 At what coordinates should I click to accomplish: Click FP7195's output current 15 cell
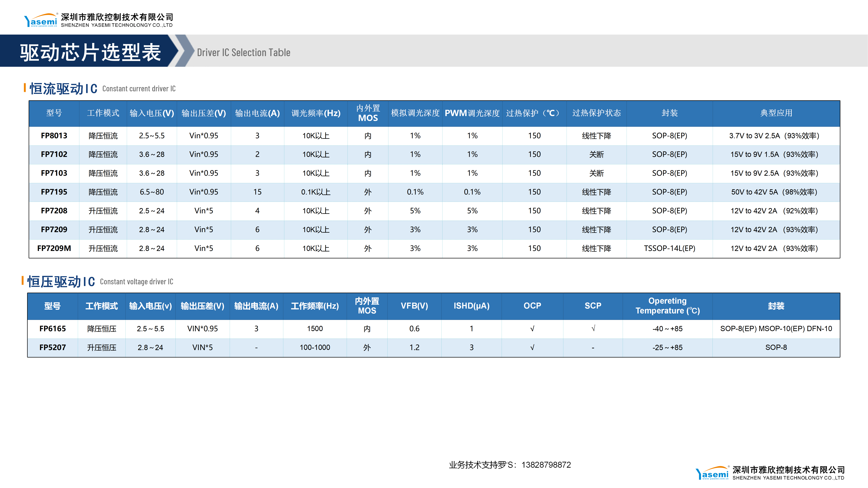pyautogui.click(x=258, y=192)
